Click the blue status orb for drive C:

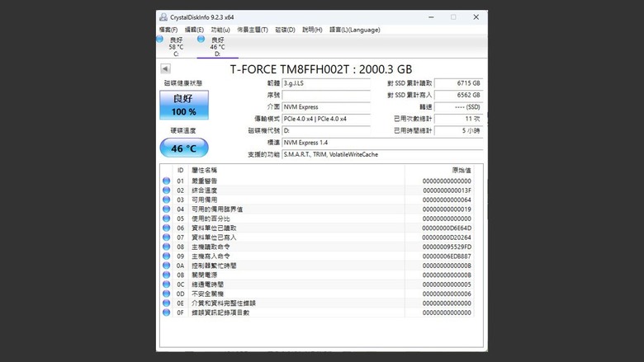[x=160, y=39]
